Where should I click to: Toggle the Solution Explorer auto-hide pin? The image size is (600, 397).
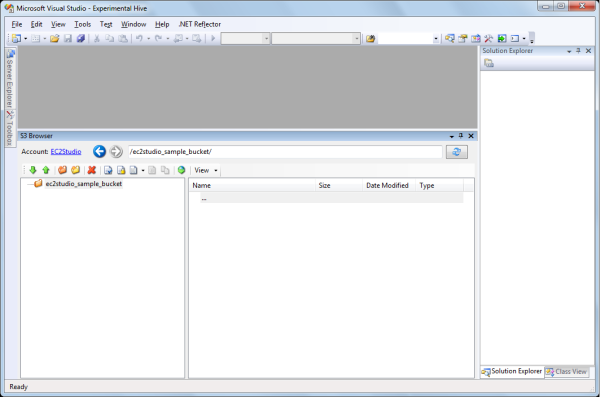click(x=579, y=51)
